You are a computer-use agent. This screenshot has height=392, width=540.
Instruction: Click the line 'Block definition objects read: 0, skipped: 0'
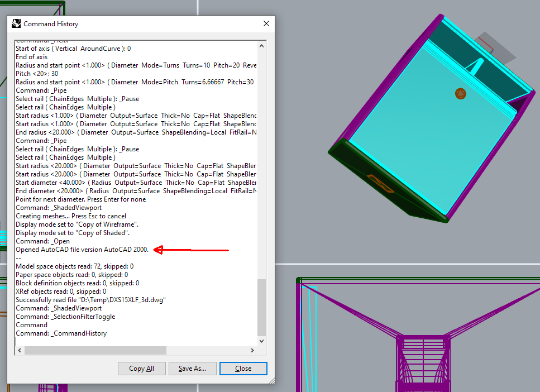77,283
